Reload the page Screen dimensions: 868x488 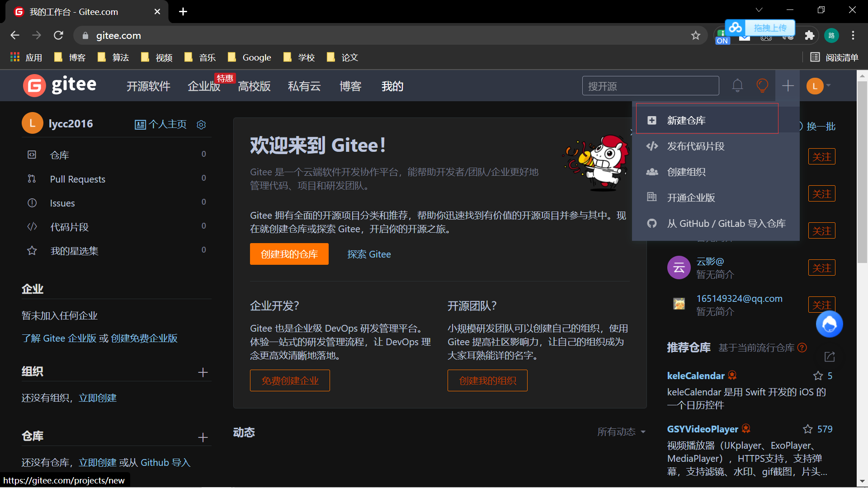point(58,35)
